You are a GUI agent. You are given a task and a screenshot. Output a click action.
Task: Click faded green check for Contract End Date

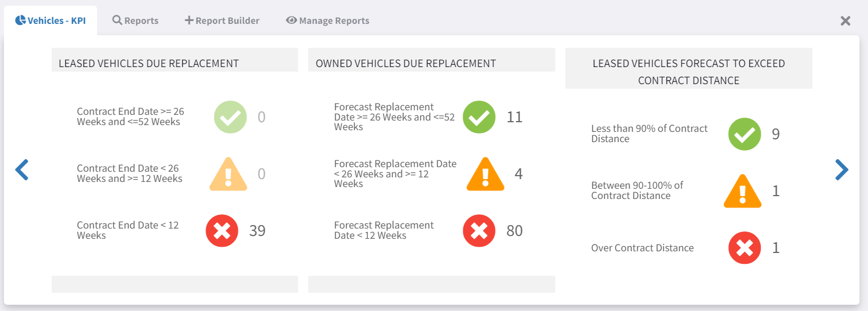(x=230, y=117)
